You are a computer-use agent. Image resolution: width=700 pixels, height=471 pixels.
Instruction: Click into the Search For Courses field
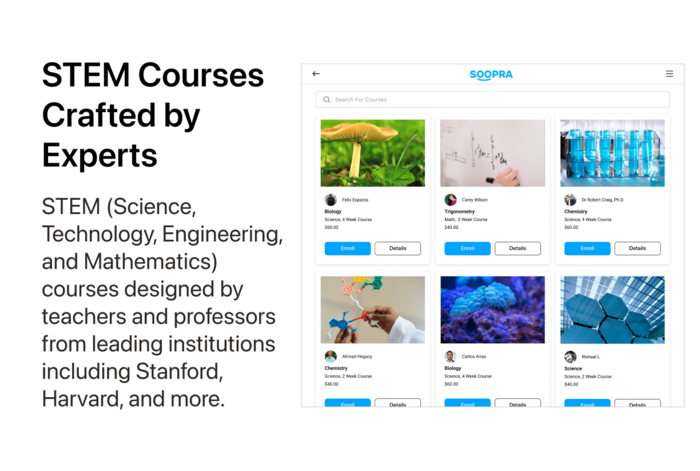492,100
